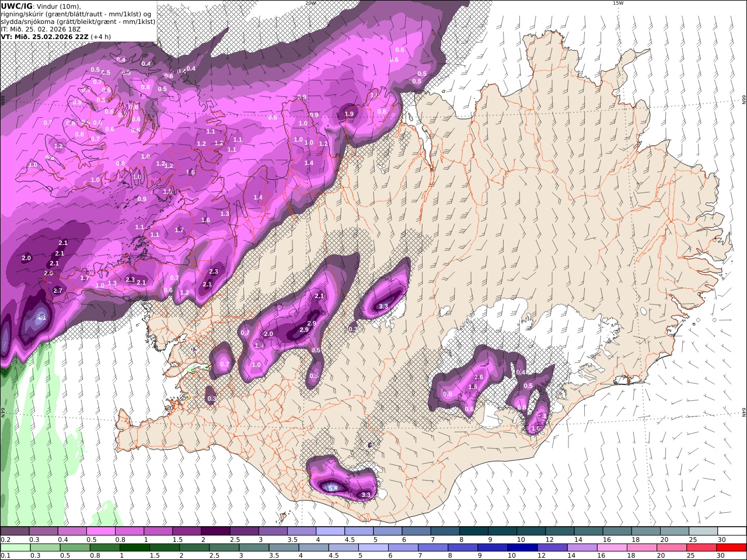Viewport: 747px width, 560px height.
Task: Select the initial time 'IT: Mið. 25. 02. 2026 18Z'
Action: coord(40,29)
